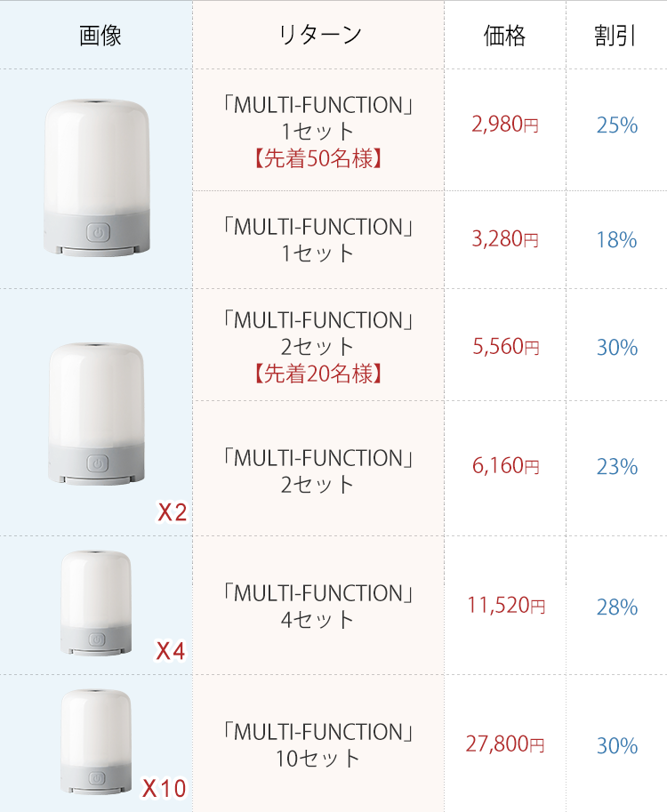The height and width of the screenshot is (812, 667).
Task: Click the 価格 header cell
Action: pos(505,36)
